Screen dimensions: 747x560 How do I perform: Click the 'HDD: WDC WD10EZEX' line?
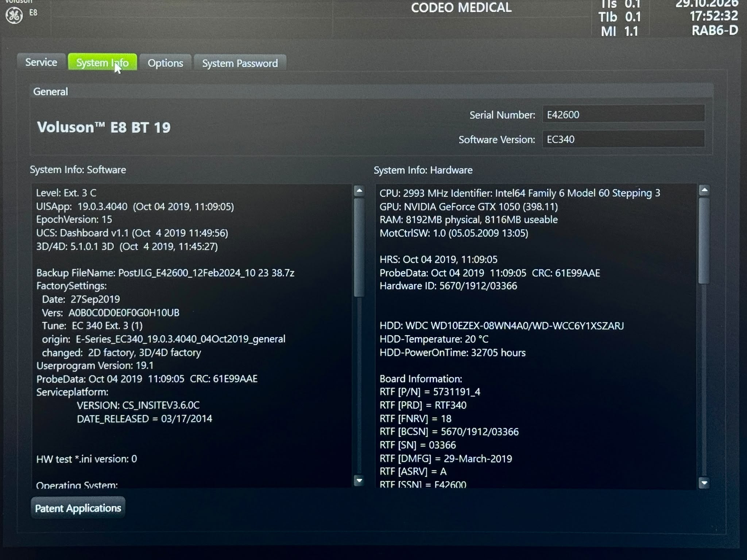[x=502, y=326]
